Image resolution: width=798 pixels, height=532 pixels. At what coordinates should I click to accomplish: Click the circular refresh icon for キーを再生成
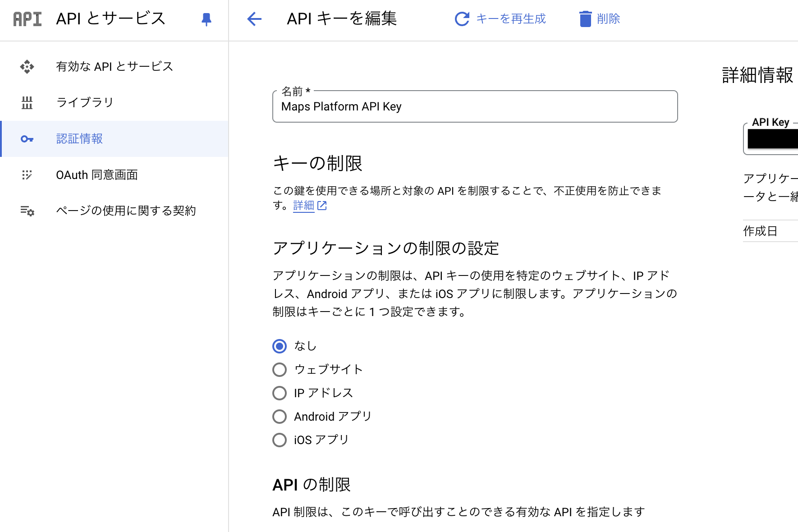[461, 19]
